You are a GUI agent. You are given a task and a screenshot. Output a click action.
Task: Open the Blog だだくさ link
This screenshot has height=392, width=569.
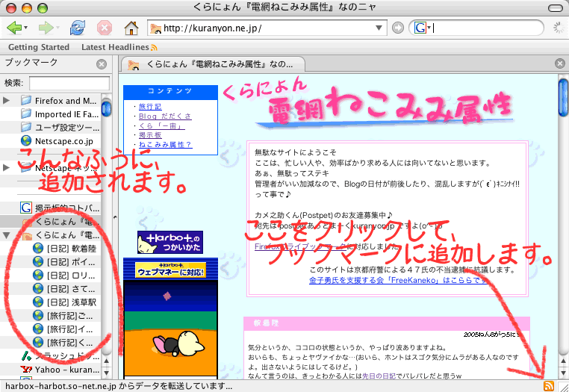(x=164, y=116)
